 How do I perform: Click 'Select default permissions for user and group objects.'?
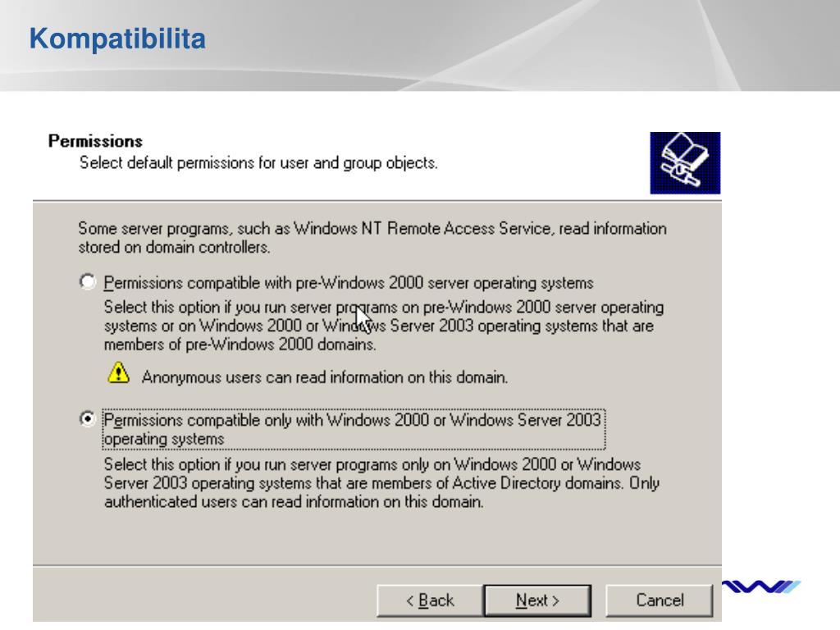click(x=258, y=163)
